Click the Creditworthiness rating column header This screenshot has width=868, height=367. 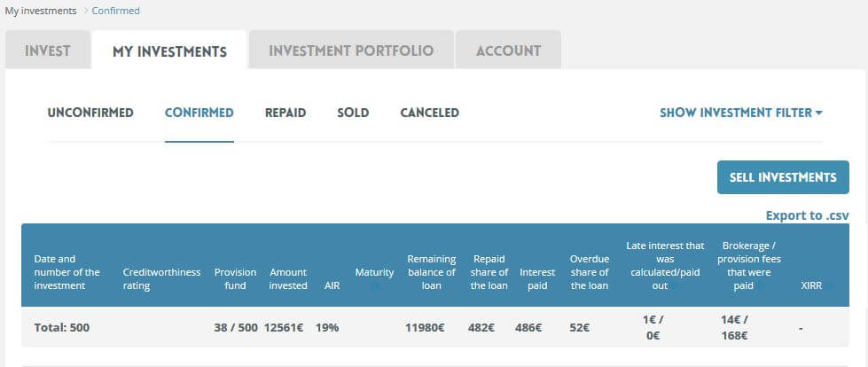click(161, 279)
